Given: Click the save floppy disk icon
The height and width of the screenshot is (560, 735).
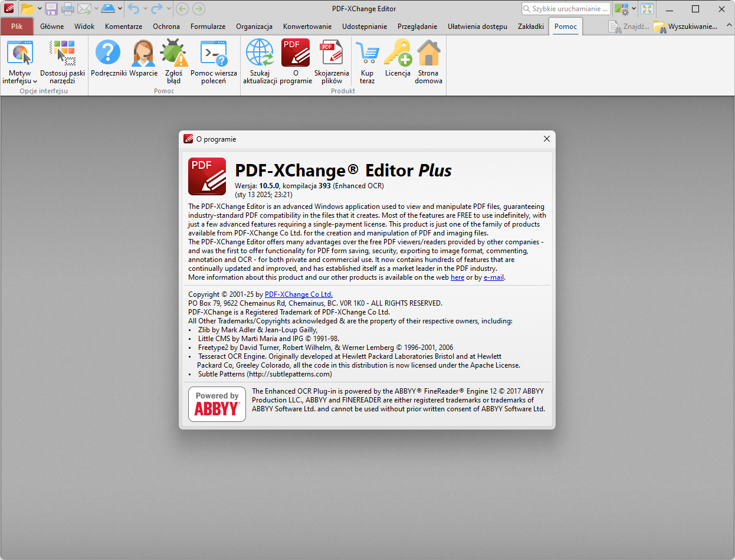Looking at the screenshot, I should point(51,9).
